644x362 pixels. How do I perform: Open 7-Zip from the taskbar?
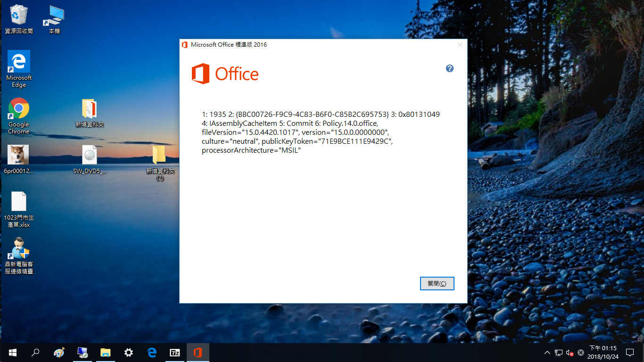pos(175,353)
